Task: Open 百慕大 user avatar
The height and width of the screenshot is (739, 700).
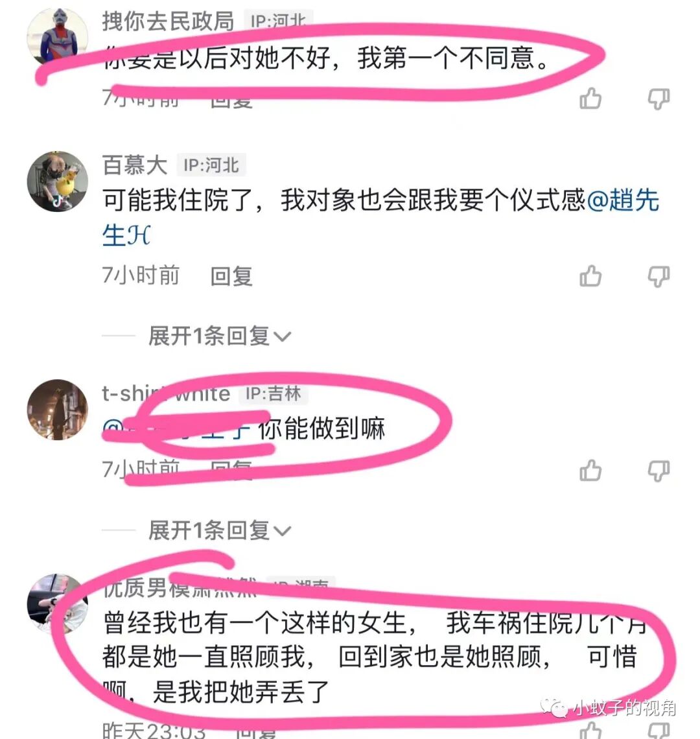Action: tap(58, 182)
